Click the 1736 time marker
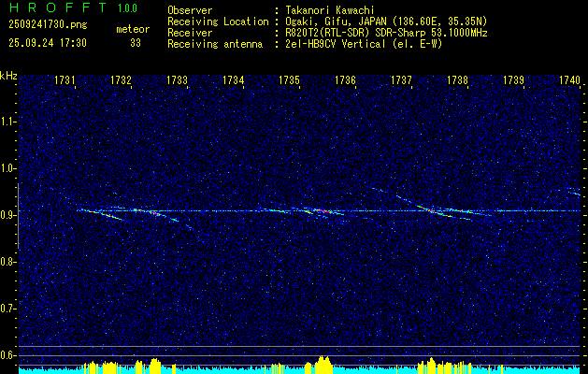Image resolution: width=588 pixels, height=374 pixels. coord(345,79)
